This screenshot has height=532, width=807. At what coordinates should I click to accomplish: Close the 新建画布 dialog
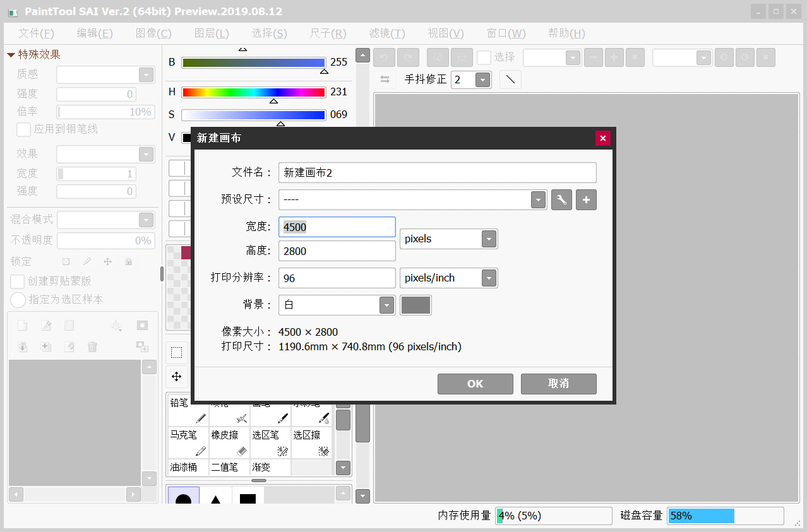pyautogui.click(x=603, y=138)
